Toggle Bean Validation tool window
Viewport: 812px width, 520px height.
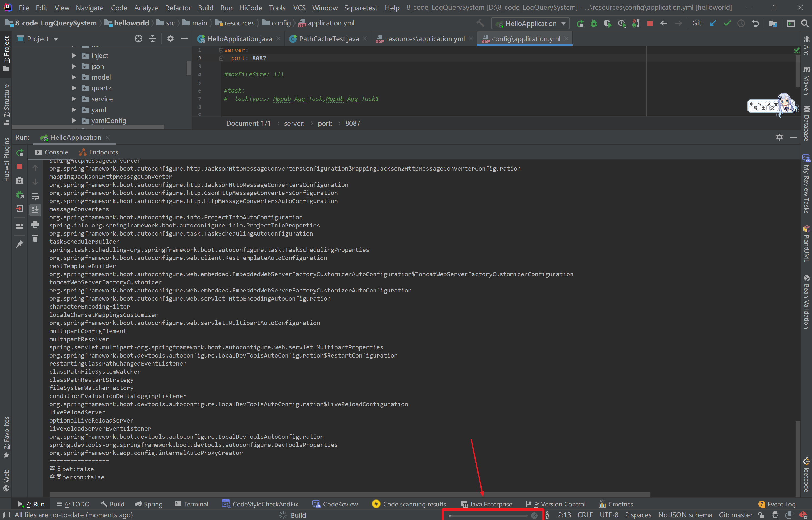pyautogui.click(x=806, y=302)
